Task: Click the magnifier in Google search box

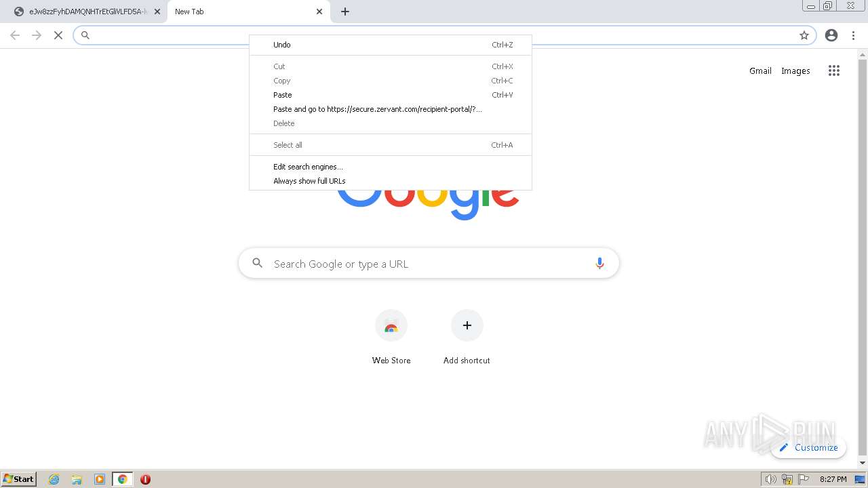Action: 257,263
